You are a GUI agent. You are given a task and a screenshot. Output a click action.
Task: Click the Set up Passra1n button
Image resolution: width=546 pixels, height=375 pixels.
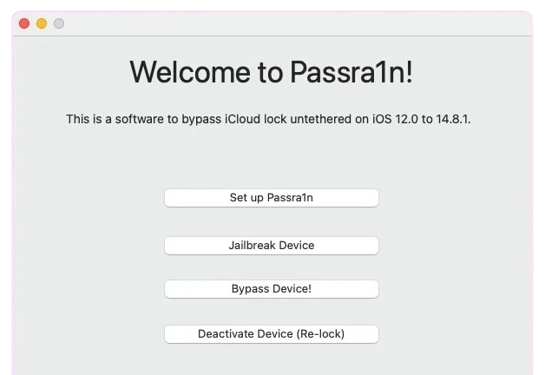(271, 198)
